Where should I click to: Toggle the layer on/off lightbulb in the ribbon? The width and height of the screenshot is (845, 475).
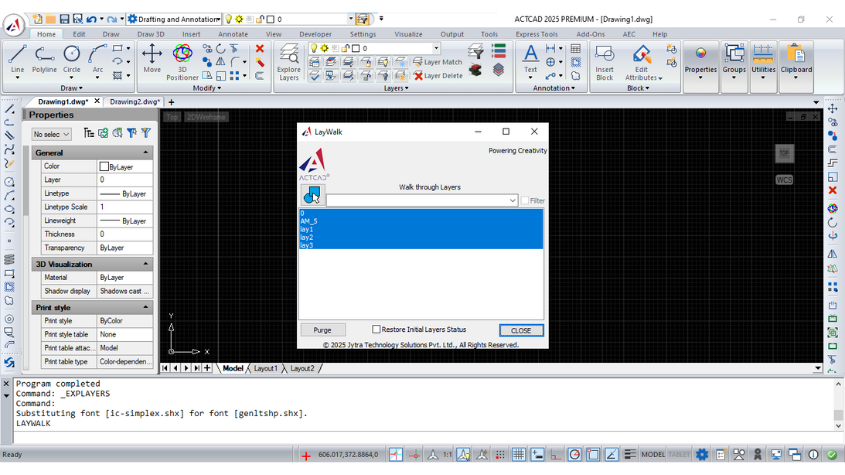pos(314,49)
